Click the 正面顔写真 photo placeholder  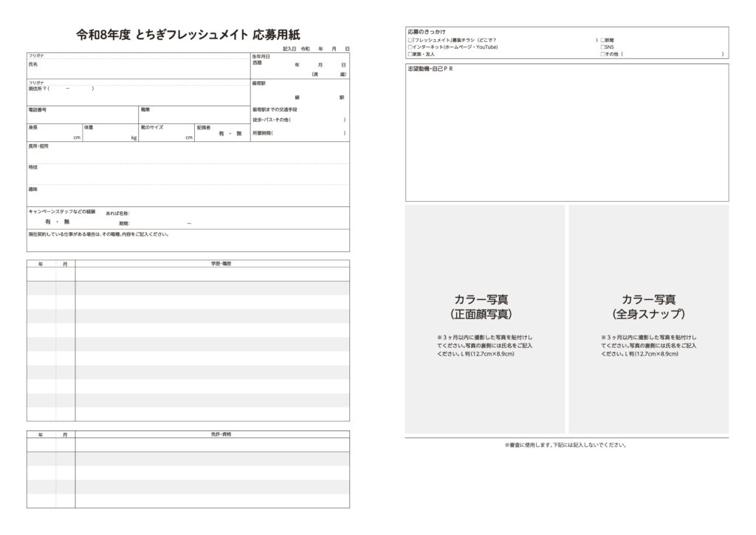(484, 318)
